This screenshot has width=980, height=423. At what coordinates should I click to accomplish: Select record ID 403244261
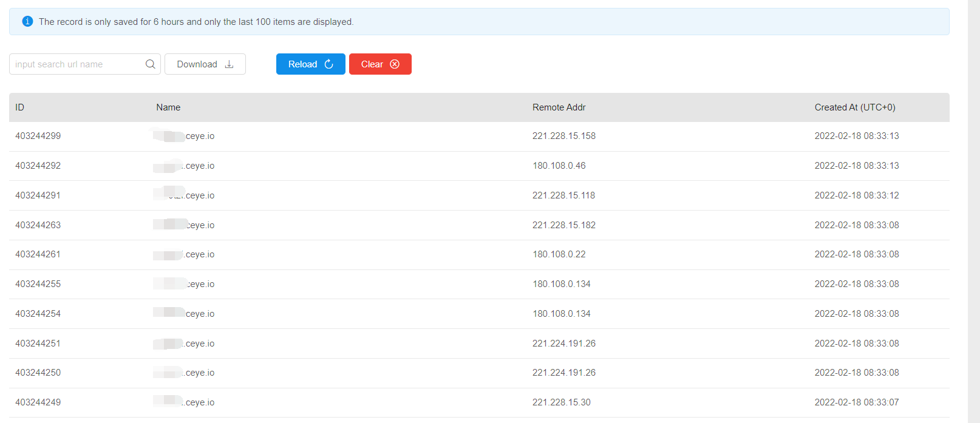pos(38,254)
